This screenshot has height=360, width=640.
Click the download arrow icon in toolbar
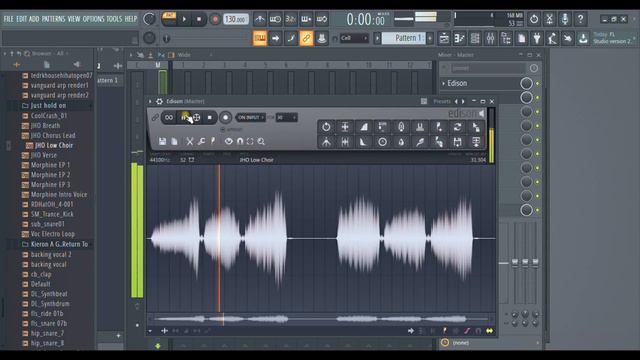coord(583,39)
